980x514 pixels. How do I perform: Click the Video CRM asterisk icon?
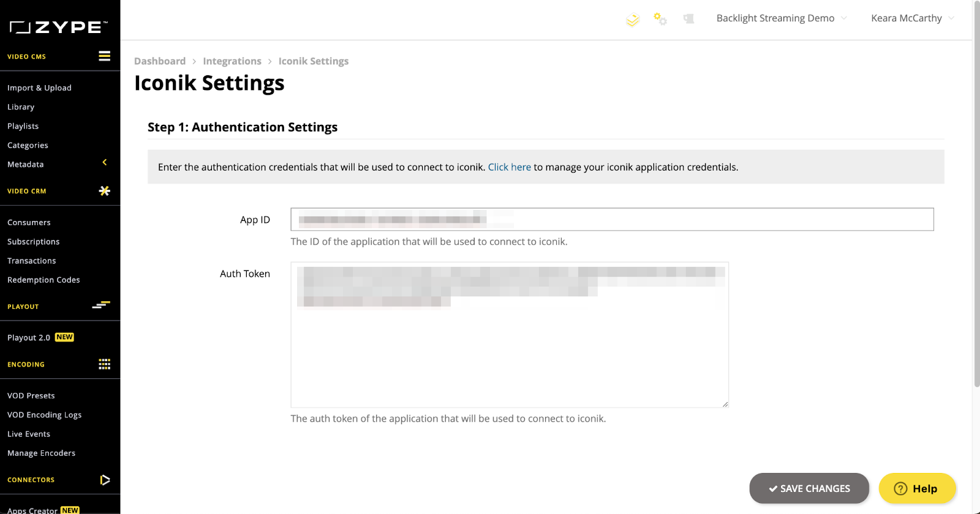coord(105,191)
